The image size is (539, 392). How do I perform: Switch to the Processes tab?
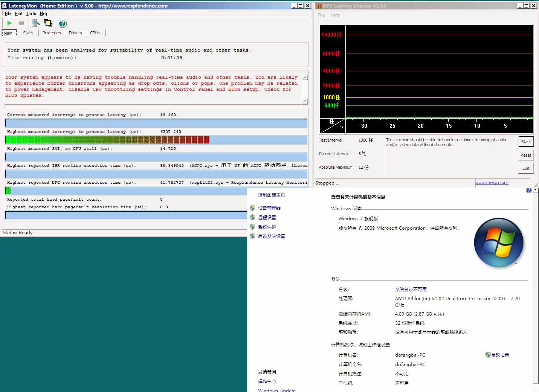coord(52,33)
